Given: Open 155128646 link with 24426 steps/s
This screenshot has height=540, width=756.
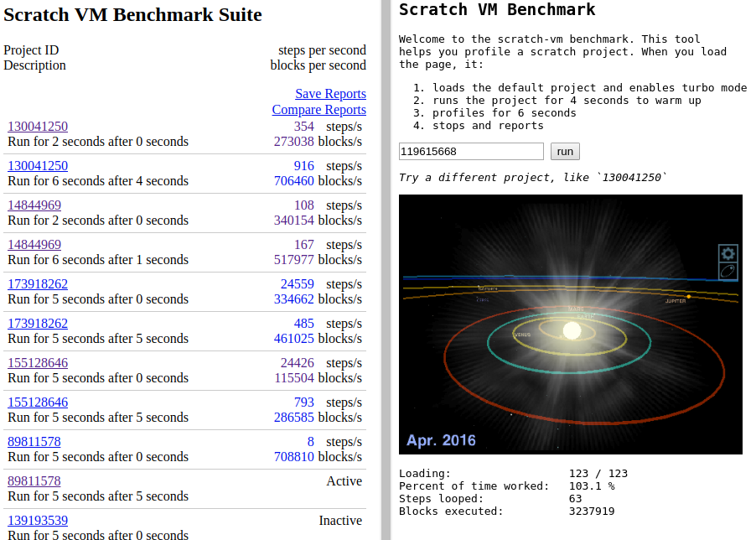Looking at the screenshot, I should (x=38, y=363).
